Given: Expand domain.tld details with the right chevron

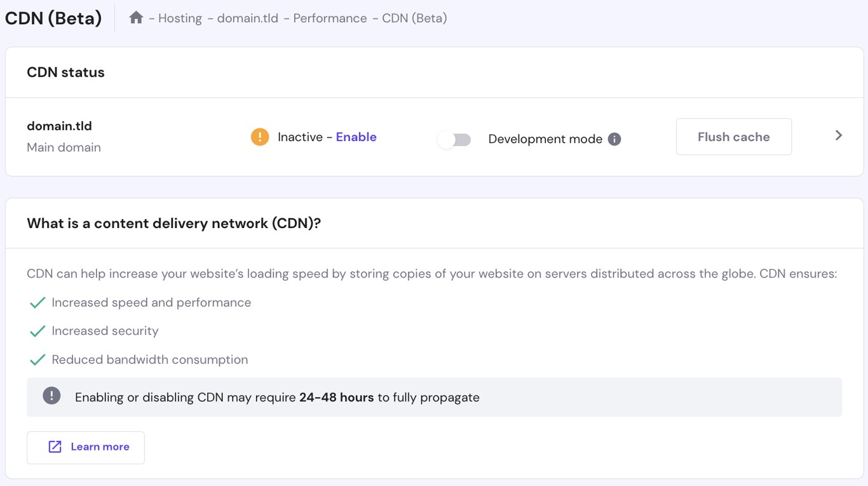Looking at the screenshot, I should pos(838,135).
